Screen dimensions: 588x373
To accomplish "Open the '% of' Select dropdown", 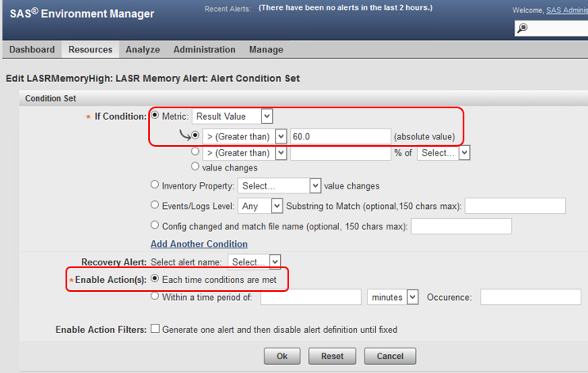I will (x=444, y=152).
